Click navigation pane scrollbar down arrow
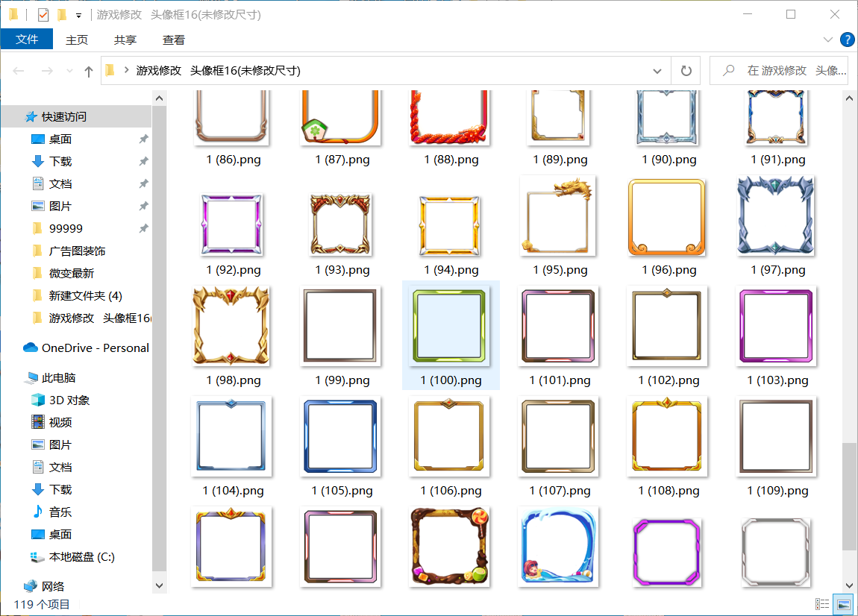The width and height of the screenshot is (858, 616). coord(159,585)
